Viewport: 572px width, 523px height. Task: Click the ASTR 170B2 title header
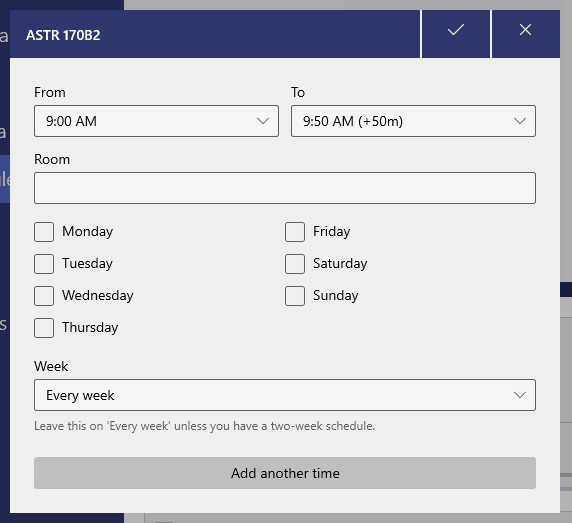63,35
